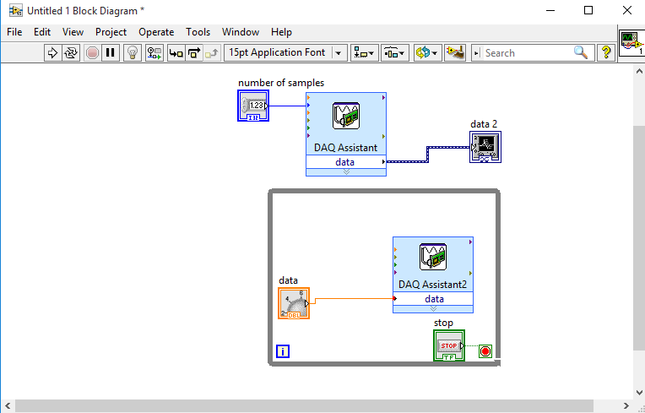
Task: Open the 15pt Application Font dropdown
Action: coord(286,53)
